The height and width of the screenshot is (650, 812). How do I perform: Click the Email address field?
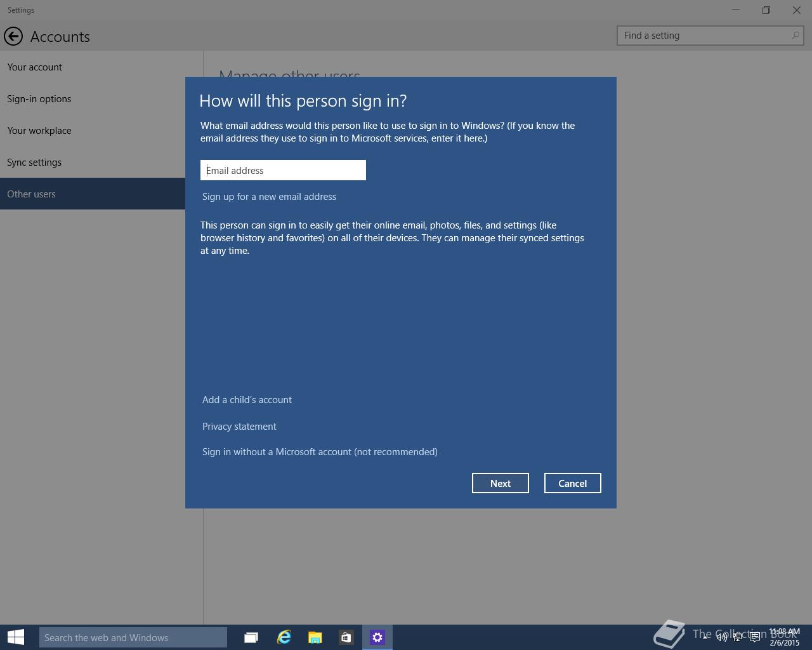283,170
